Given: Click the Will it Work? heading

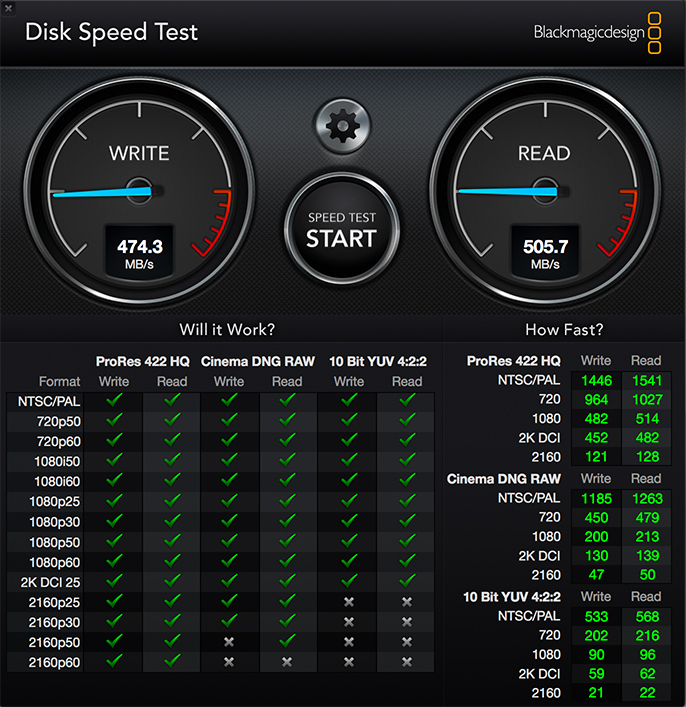Looking at the screenshot, I should coord(227,330).
